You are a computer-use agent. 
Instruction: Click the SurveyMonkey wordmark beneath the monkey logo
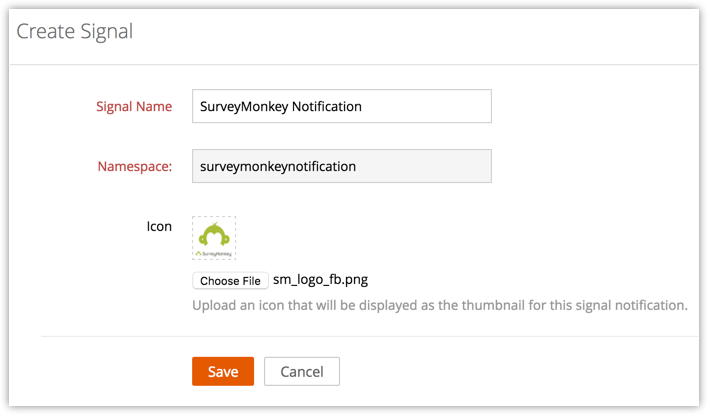tap(213, 253)
